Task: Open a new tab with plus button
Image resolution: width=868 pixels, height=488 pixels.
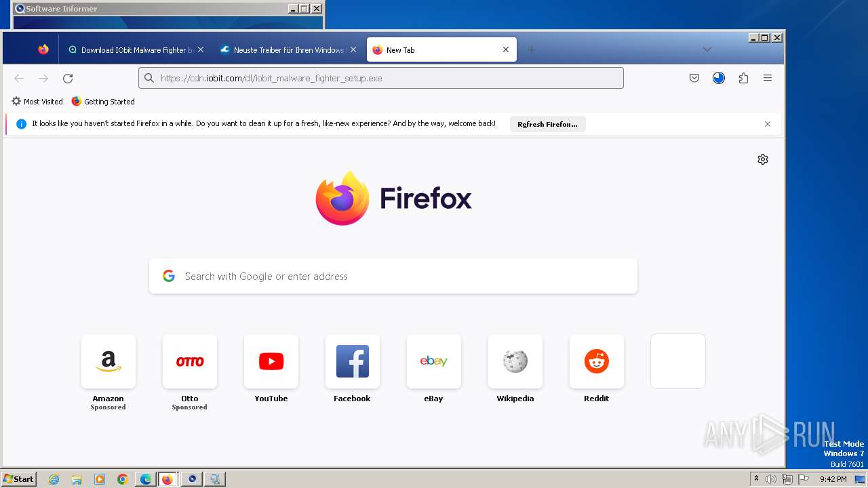Action: pyautogui.click(x=531, y=49)
